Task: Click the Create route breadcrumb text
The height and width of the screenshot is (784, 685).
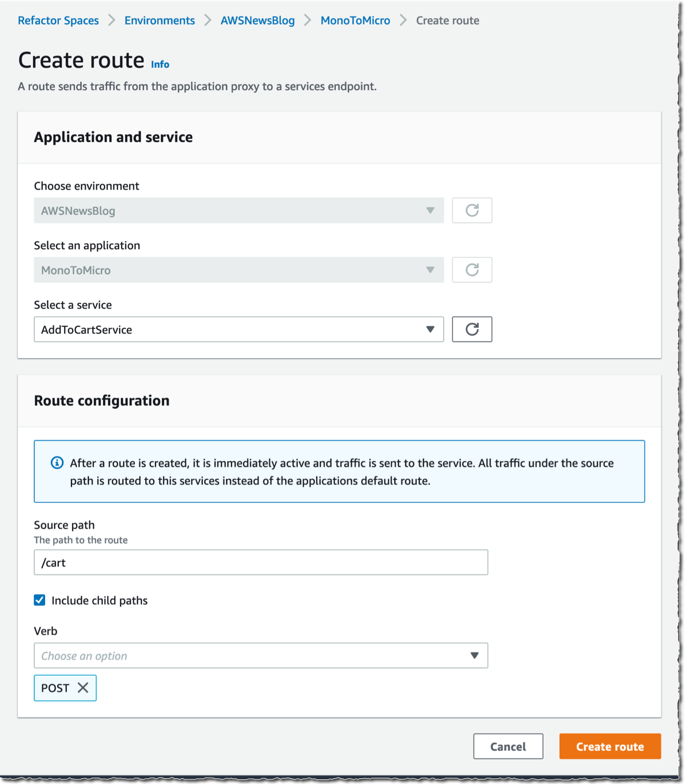Action: [x=448, y=21]
